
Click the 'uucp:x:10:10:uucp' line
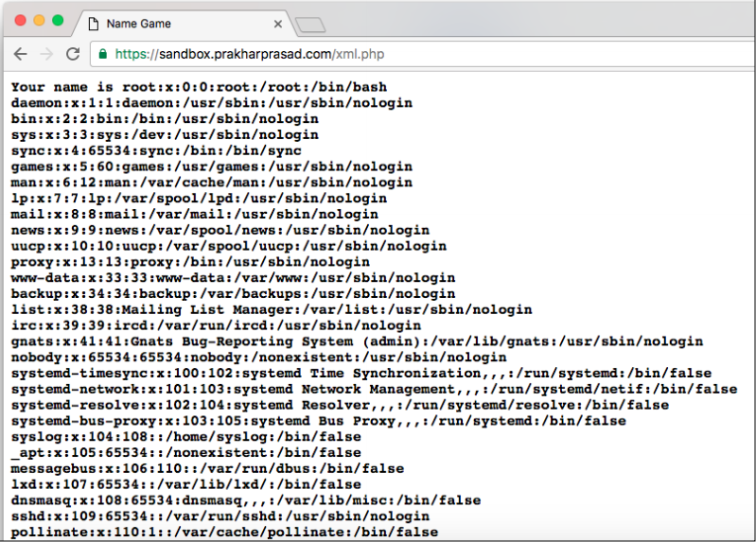coord(229,247)
